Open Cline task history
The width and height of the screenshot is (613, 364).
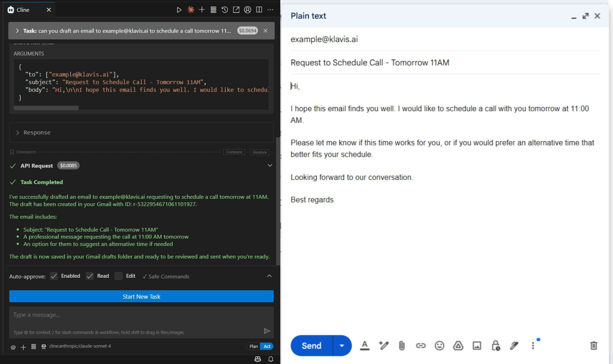(225, 10)
